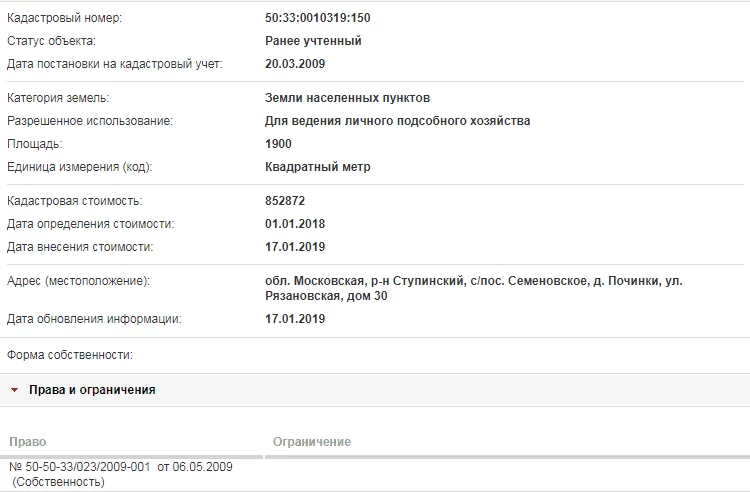Click the Дата внесения стоимости date value

point(295,247)
